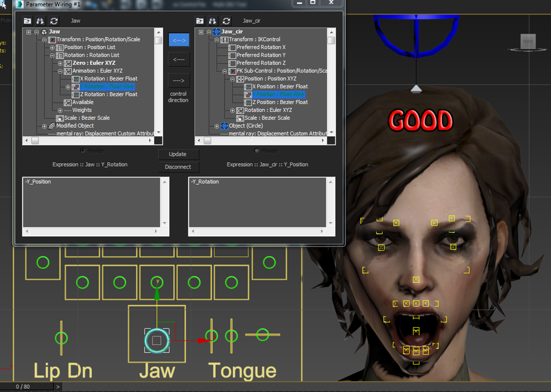Expand Zero : Euler XYZ node
The height and width of the screenshot is (392, 551).
click(x=60, y=63)
